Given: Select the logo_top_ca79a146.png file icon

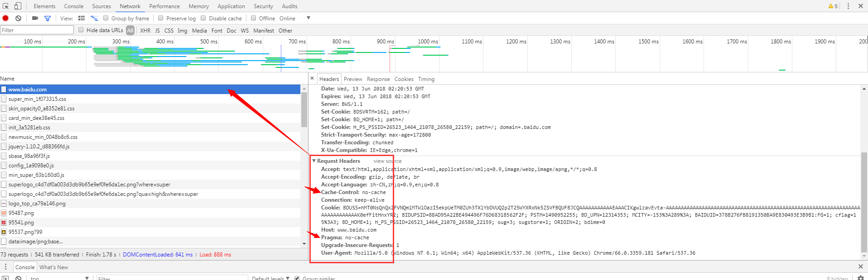Looking at the screenshot, I should click(4, 203).
